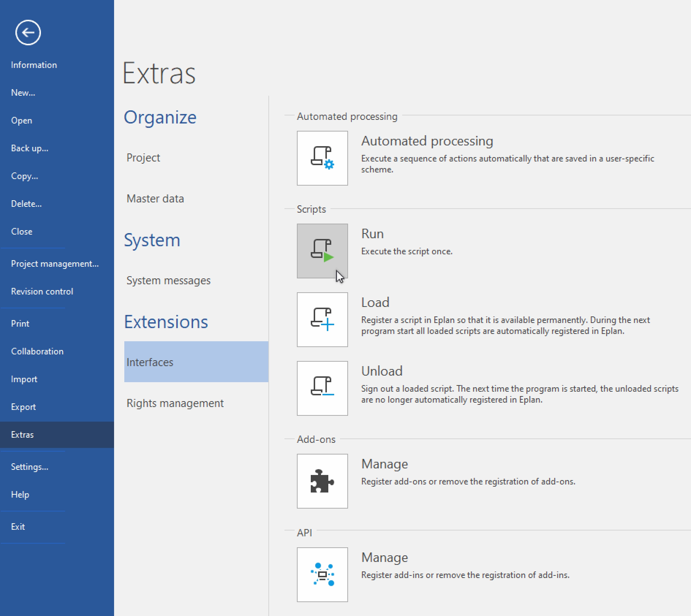Click the back arrow circle icon
This screenshot has width=691, height=616.
pyautogui.click(x=28, y=33)
